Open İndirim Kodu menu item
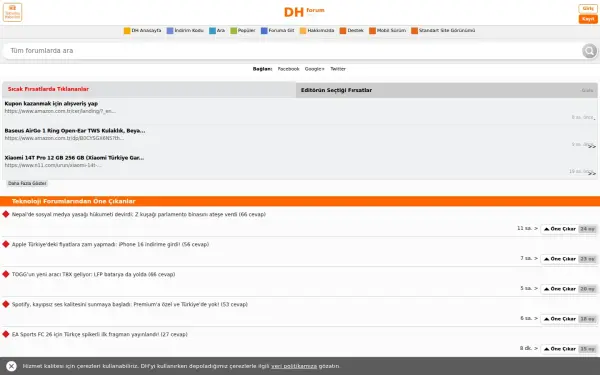 click(189, 31)
